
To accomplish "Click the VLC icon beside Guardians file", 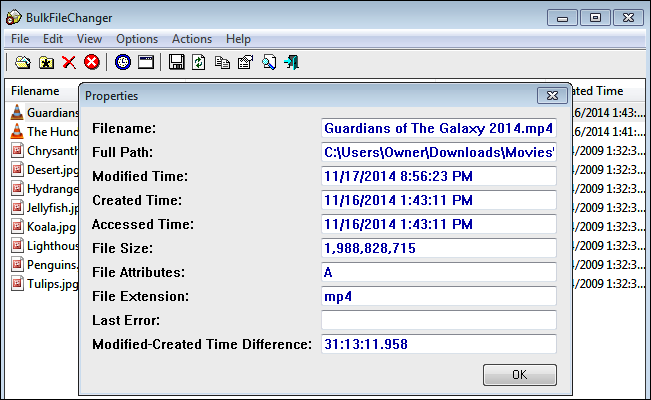I will (17, 112).
